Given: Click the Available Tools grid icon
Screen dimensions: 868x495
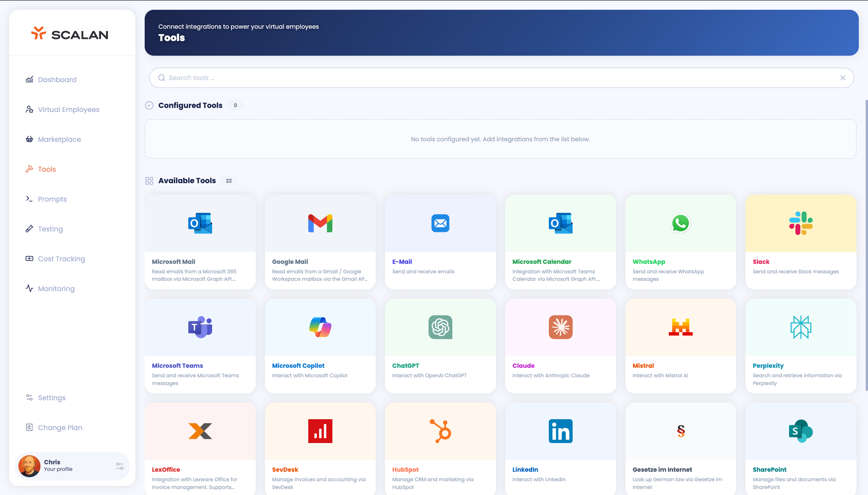Looking at the screenshot, I should tap(149, 181).
